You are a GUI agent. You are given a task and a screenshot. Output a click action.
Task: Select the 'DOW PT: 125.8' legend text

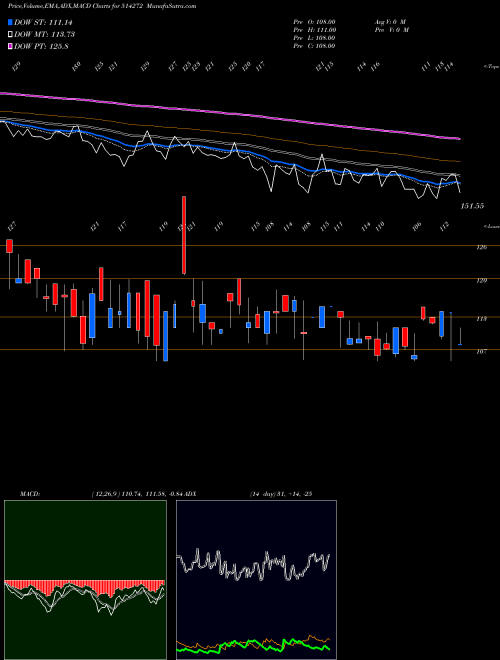pos(41,46)
